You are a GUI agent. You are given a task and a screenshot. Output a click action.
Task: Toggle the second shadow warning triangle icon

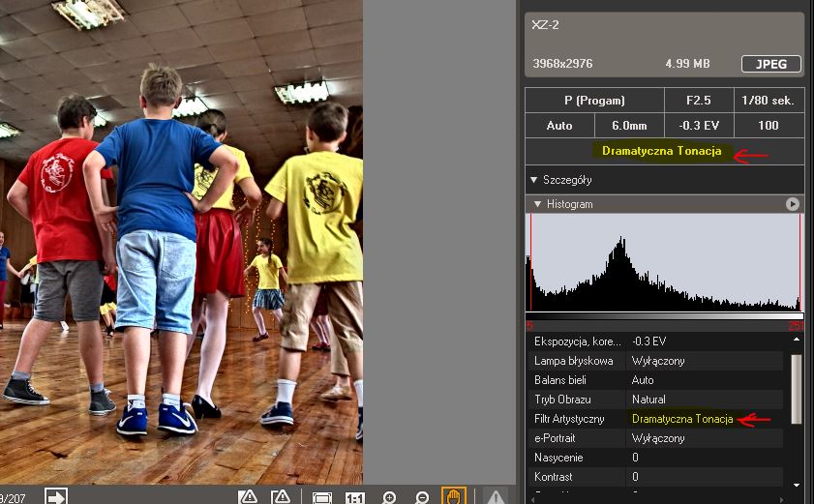point(281,497)
